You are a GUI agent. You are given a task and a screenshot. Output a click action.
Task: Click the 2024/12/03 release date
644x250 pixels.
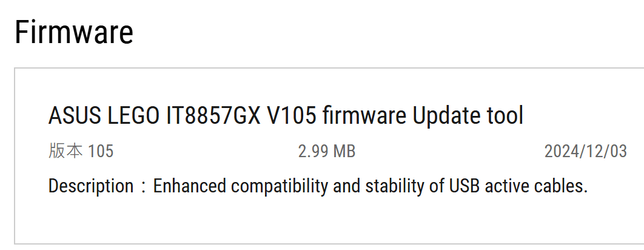click(x=586, y=151)
